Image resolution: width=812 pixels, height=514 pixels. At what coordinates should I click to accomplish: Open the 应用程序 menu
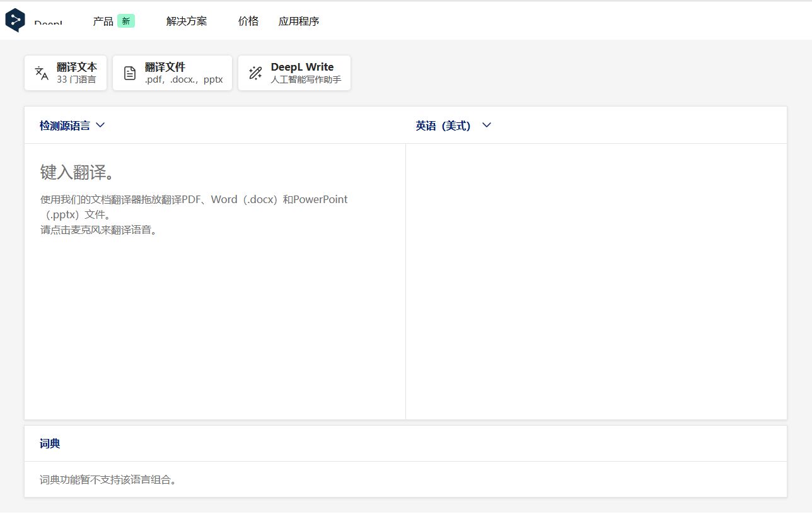point(299,21)
